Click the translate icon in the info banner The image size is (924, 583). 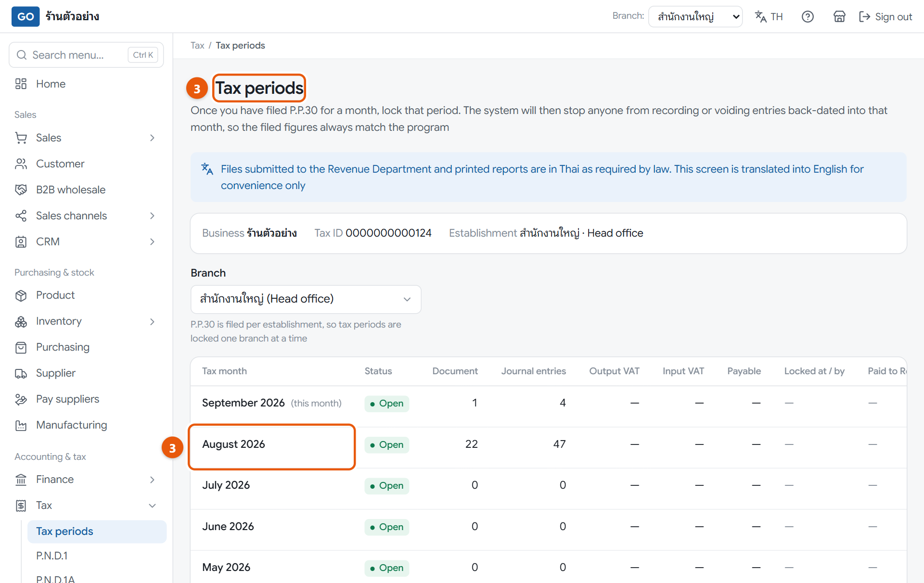207,169
